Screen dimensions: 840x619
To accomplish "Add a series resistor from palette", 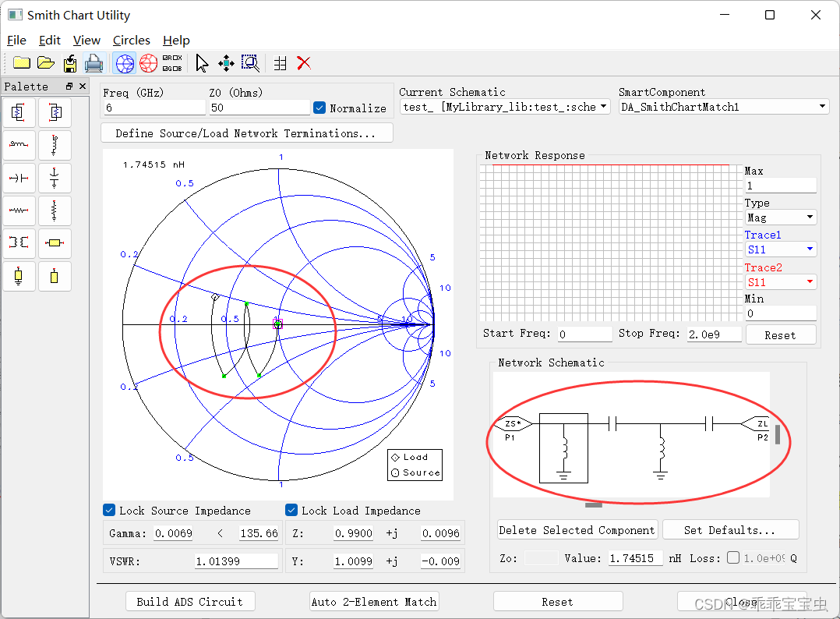I will [19, 210].
